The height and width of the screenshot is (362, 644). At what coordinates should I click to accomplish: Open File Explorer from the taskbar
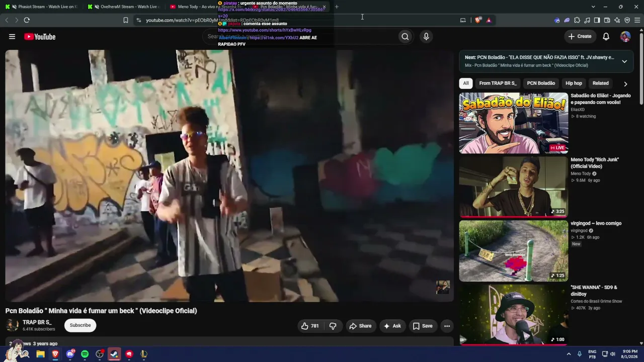(41, 354)
